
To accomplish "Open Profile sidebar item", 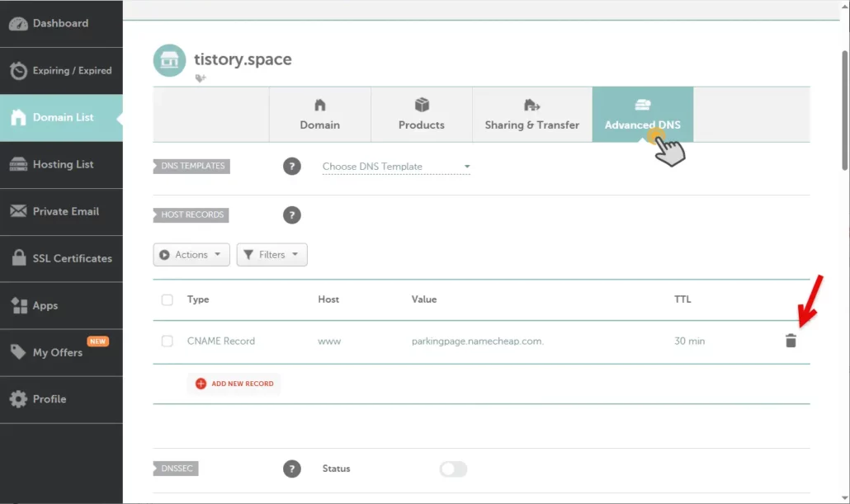I will click(x=61, y=399).
